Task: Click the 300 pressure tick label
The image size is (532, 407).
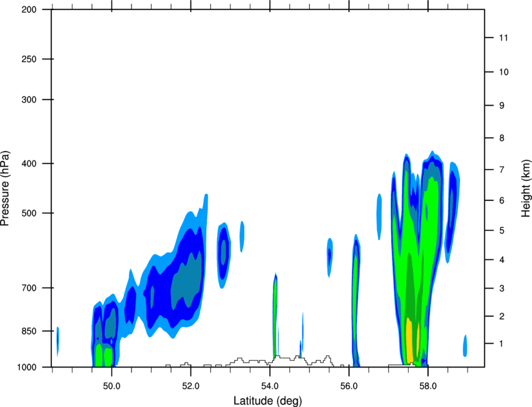Action: coord(29,100)
